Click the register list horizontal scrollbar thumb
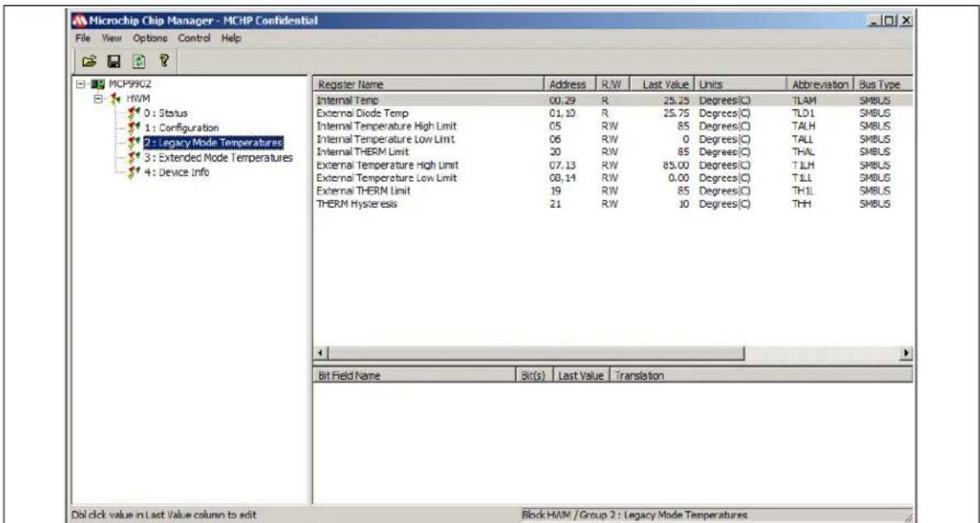 coord(536,354)
